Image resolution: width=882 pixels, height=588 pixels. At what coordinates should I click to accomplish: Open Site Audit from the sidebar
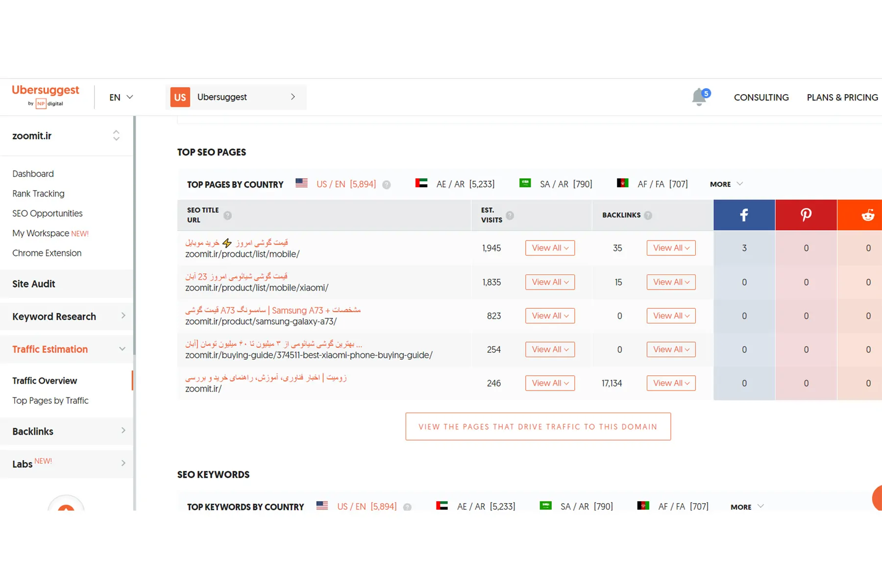click(34, 284)
